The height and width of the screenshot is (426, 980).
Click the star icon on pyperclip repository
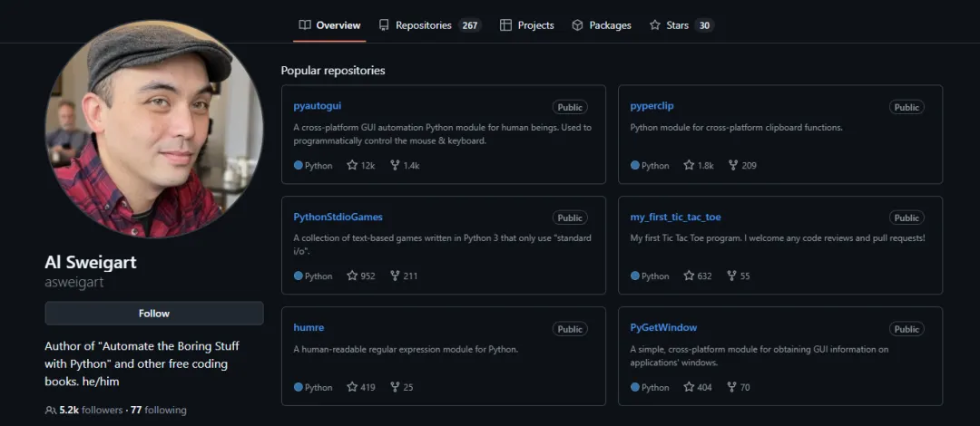pos(689,166)
